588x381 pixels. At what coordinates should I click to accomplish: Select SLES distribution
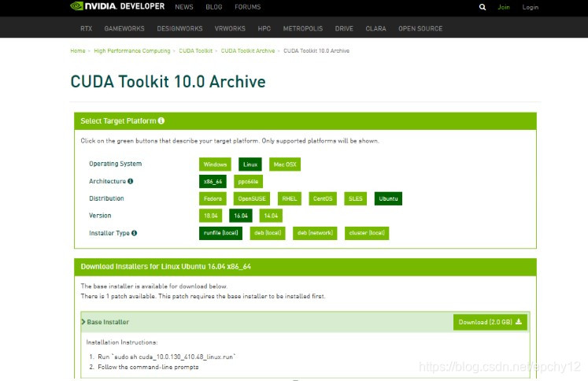pyautogui.click(x=356, y=198)
